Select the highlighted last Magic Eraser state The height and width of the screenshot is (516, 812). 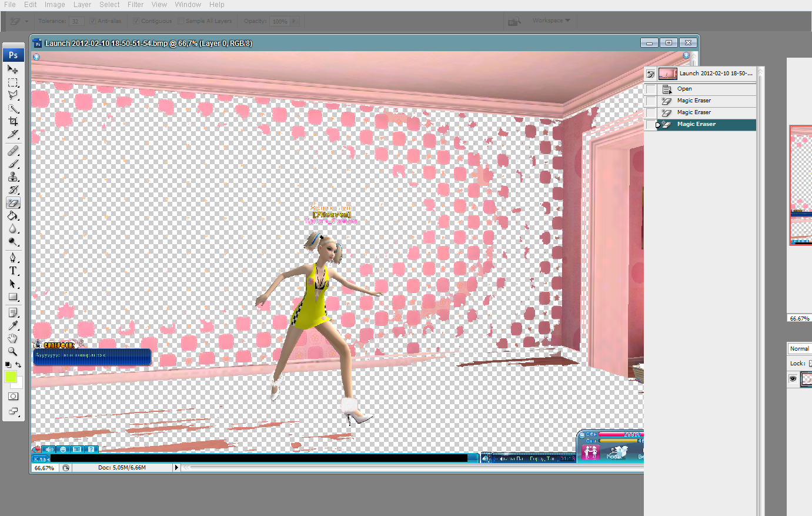[706, 124]
